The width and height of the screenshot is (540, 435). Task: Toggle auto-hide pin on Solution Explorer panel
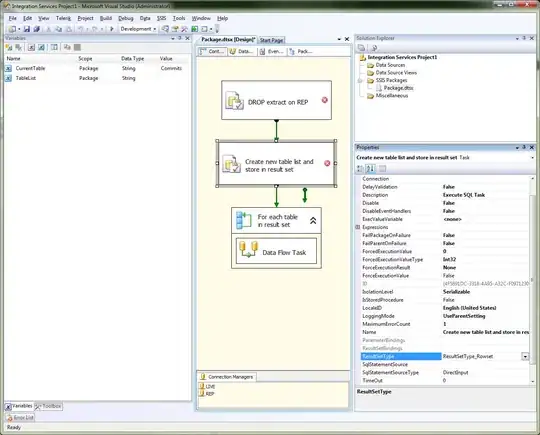pyautogui.click(x=524, y=38)
